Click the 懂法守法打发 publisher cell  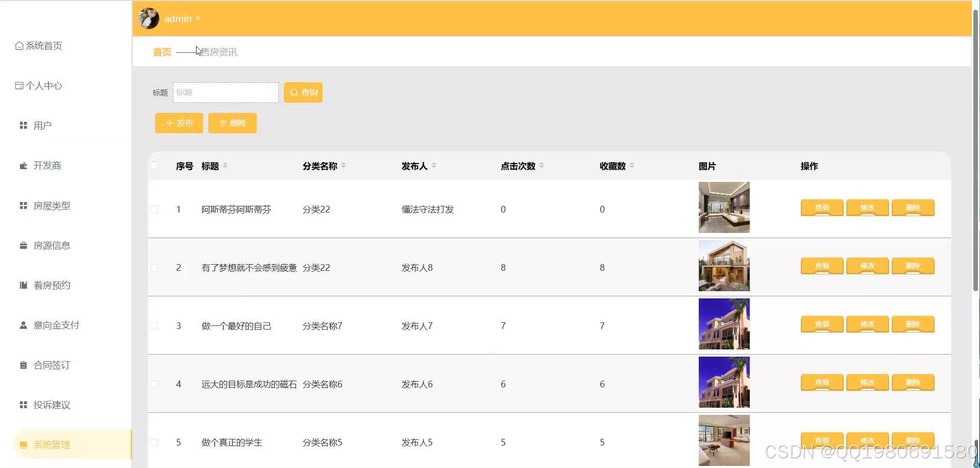(428, 209)
